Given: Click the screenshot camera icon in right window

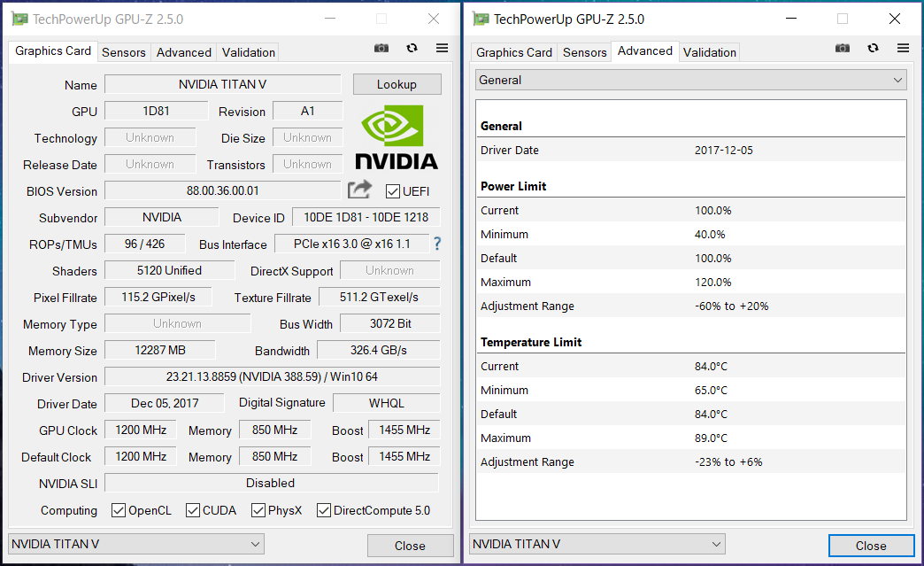Looking at the screenshot, I should coord(843,49).
